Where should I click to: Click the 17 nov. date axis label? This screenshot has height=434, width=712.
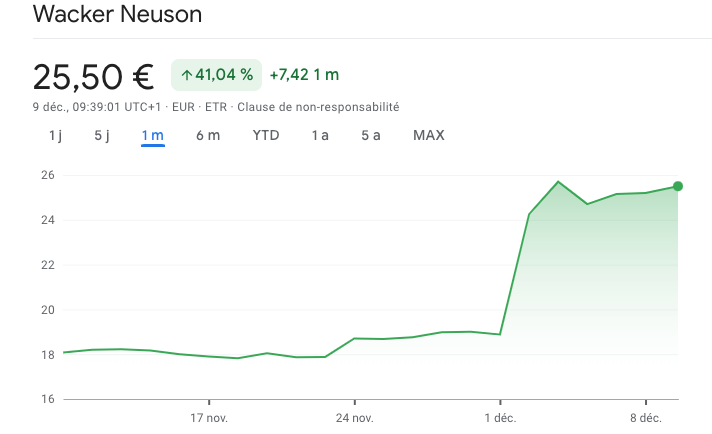[x=209, y=417]
